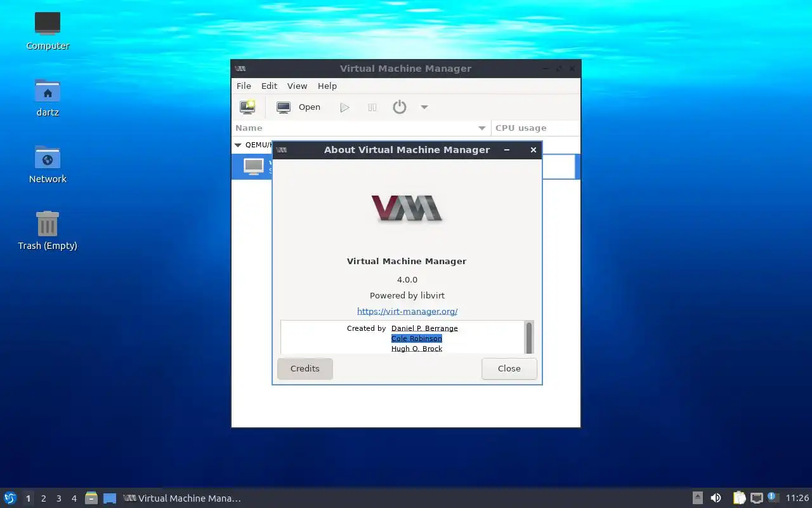
Task: Click the 11:26 panel clock
Action: (797, 498)
